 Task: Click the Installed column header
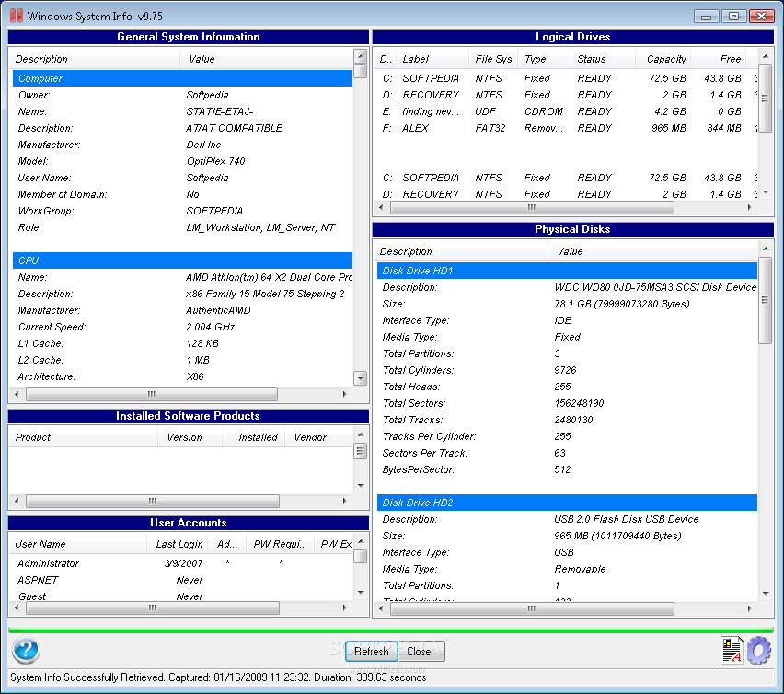(x=253, y=437)
